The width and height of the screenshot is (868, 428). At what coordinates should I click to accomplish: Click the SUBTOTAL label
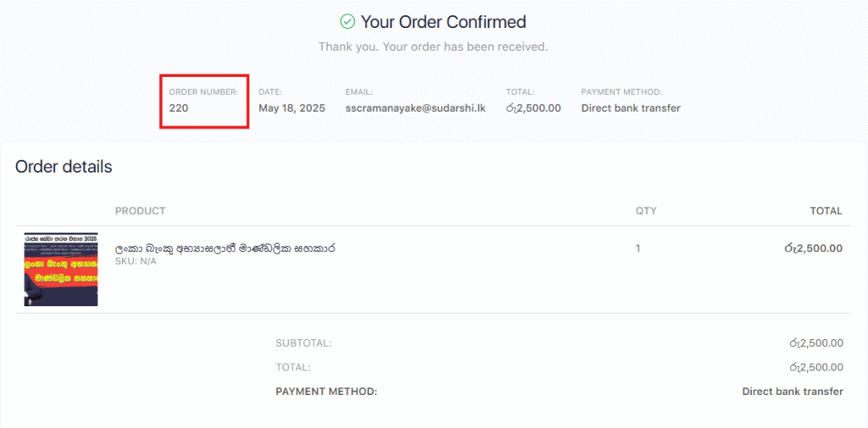(303, 343)
